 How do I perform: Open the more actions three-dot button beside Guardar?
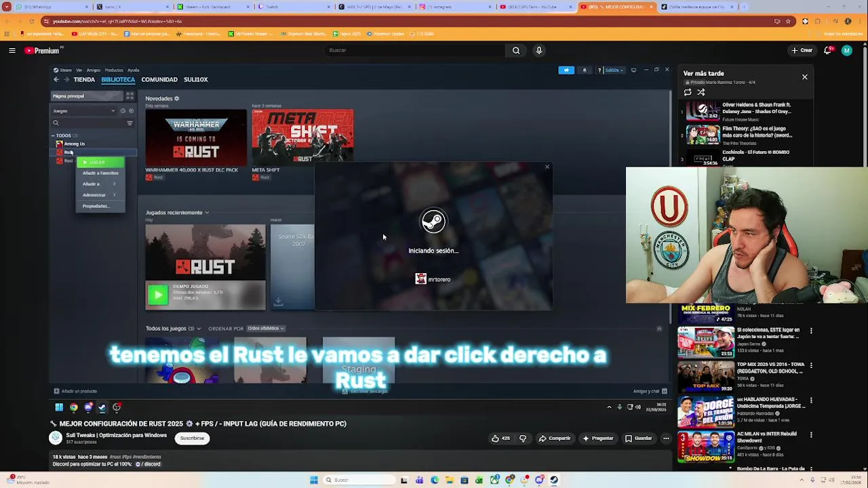coord(666,439)
